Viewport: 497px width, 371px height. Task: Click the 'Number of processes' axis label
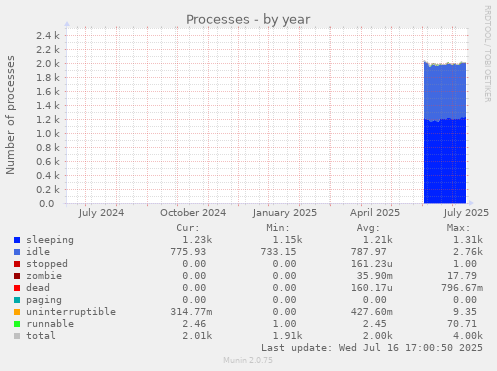click(x=10, y=115)
